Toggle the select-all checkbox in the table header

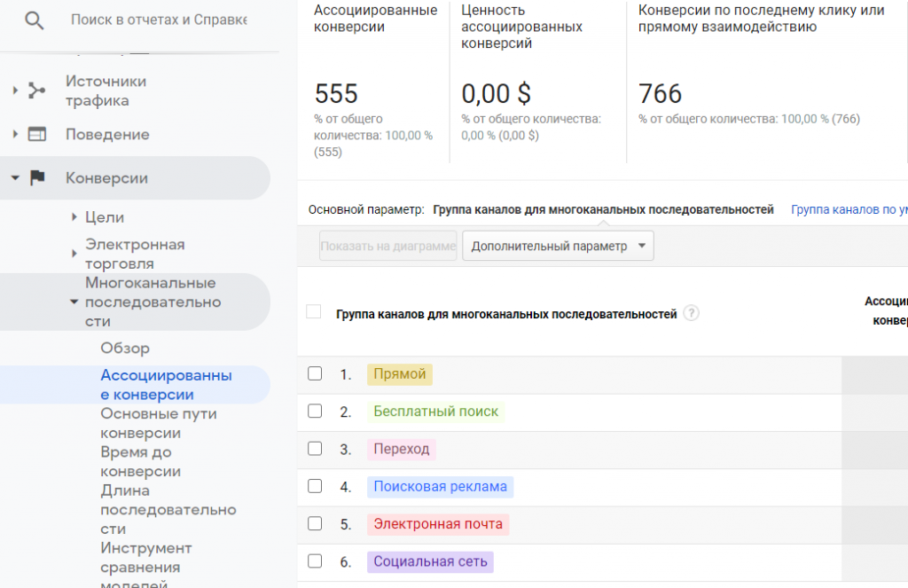click(313, 312)
